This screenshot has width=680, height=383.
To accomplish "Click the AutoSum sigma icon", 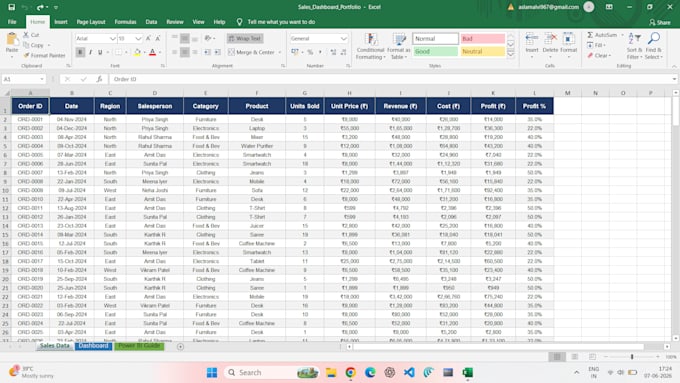I will tap(590, 35).
